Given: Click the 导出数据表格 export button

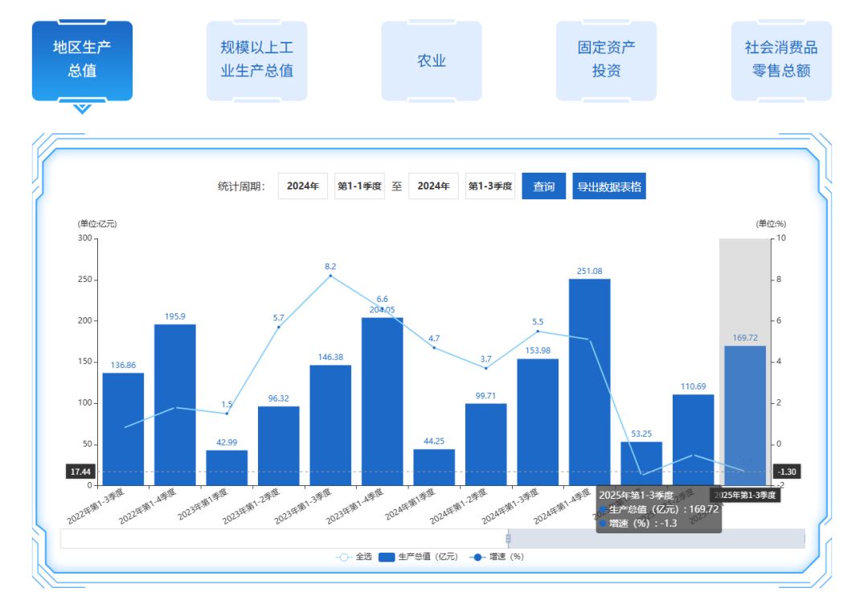Looking at the screenshot, I should click(609, 186).
